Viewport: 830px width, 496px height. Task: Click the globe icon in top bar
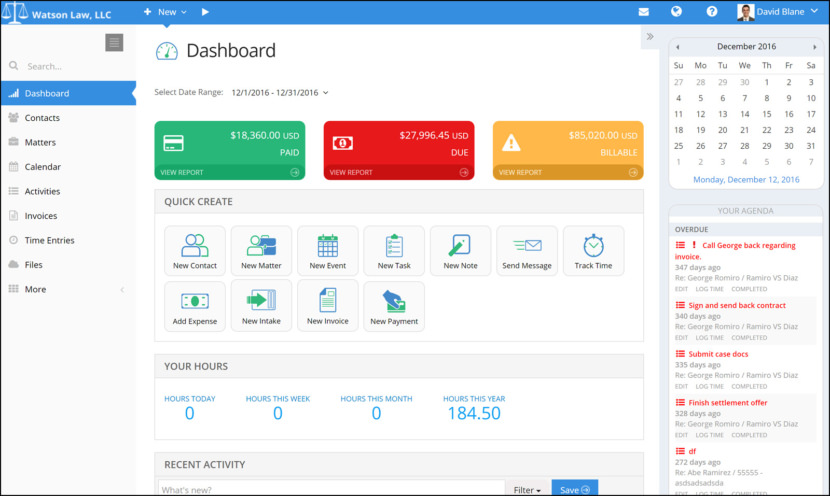click(676, 11)
